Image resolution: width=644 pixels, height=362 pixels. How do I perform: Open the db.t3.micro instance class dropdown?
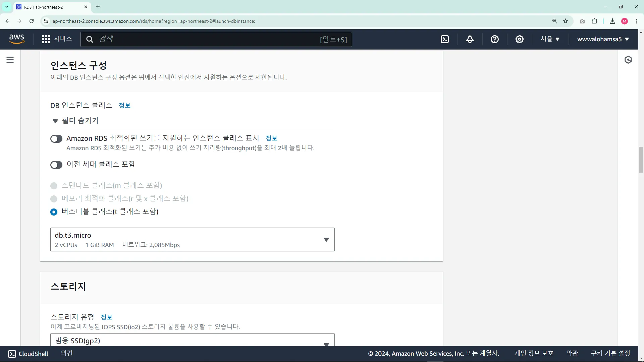[x=192, y=240]
